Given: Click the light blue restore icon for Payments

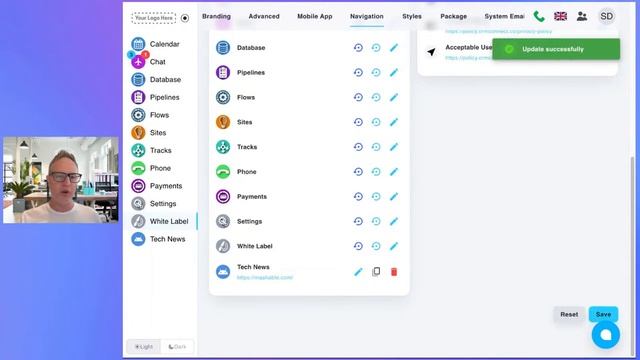Looking at the screenshot, I should click(x=376, y=197).
